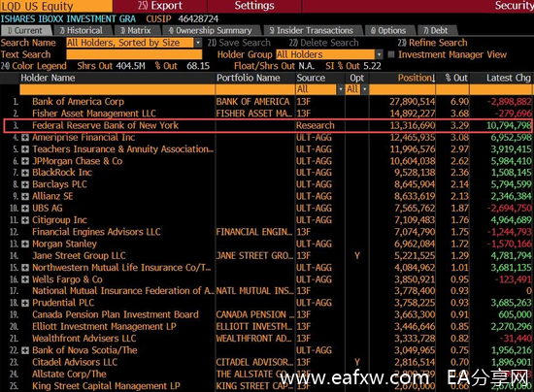Expand the Allianz SE holder row

tap(25, 197)
